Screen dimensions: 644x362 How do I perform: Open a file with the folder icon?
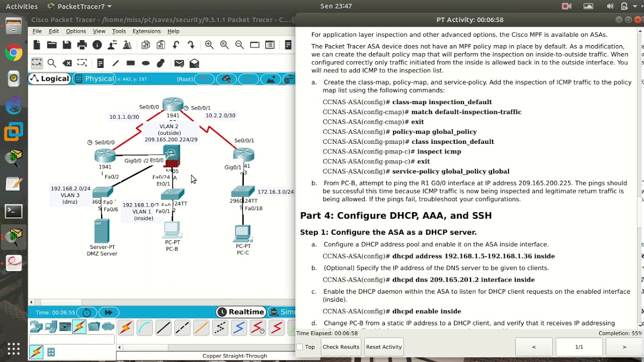point(52,45)
